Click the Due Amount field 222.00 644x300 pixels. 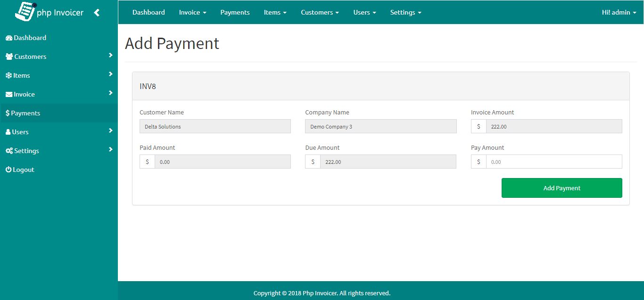pyautogui.click(x=388, y=162)
